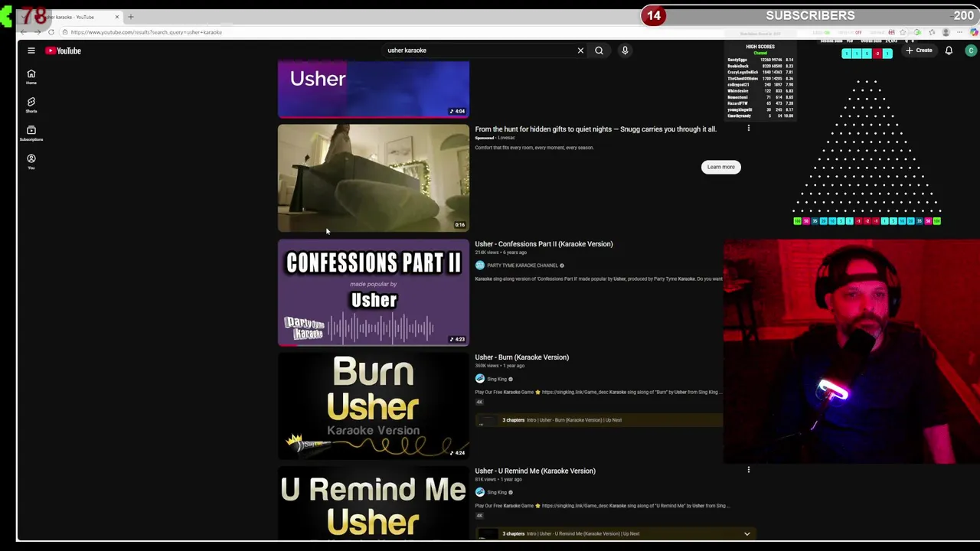The height and width of the screenshot is (551, 980).
Task: Open Usher - U Remind Me title link
Action: click(535, 471)
